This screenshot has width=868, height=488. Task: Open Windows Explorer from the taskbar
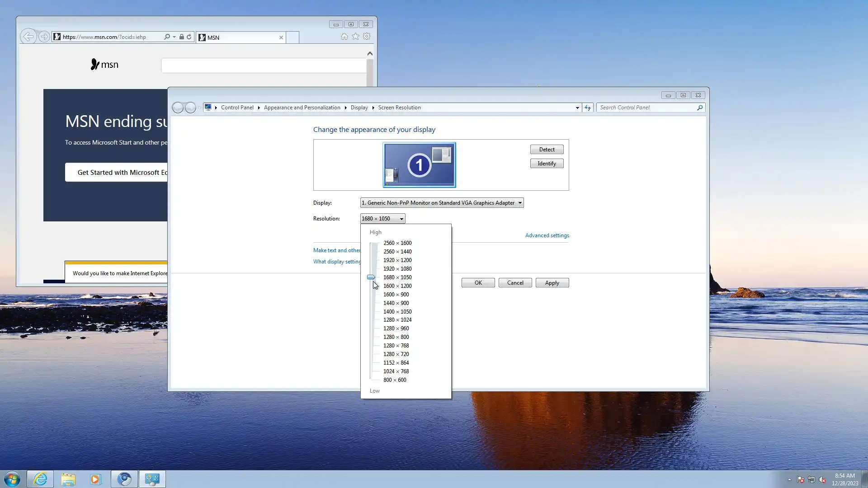[x=68, y=479]
